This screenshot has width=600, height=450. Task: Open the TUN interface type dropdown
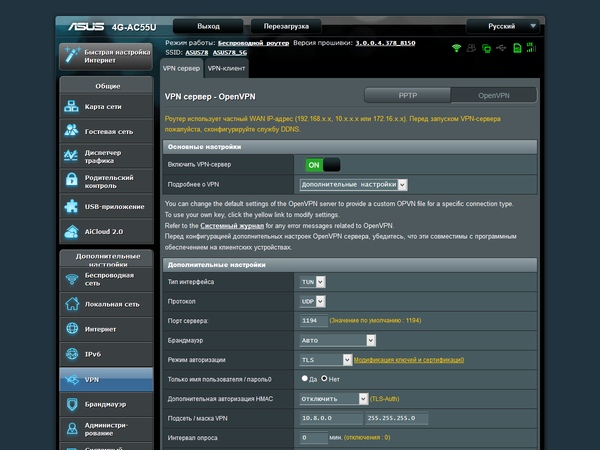point(313,282)
